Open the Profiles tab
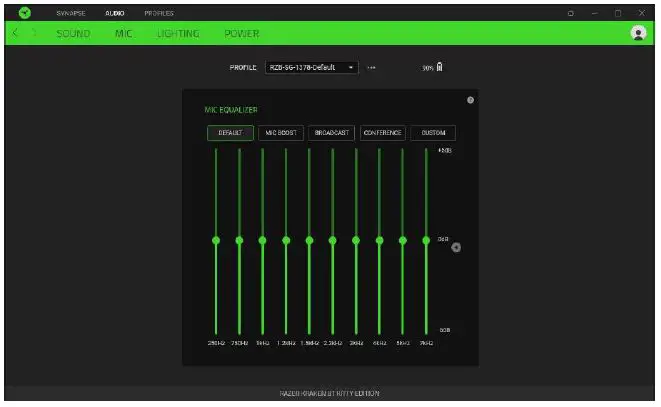This screenshot has width=661, height=407. (159, 13)
